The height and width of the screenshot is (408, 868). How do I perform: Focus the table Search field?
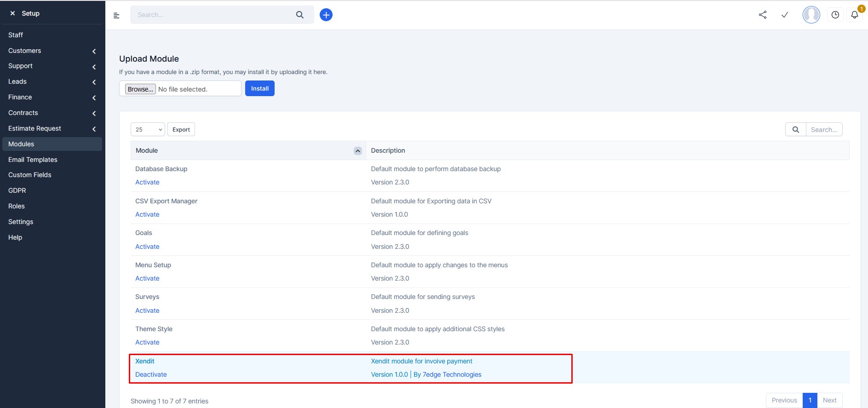(x=824, y=130)
